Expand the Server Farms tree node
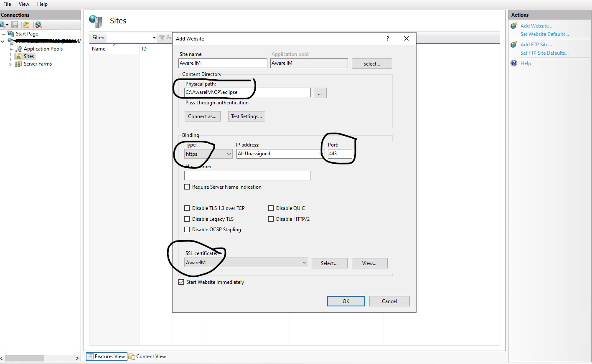 point(10,64)
